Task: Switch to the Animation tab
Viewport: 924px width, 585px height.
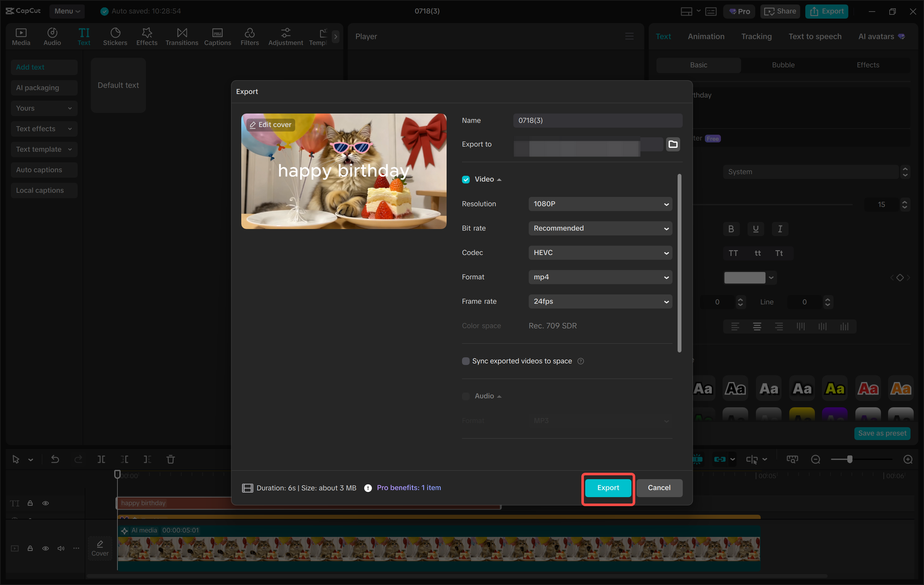Action: pyautogui.click(x=706, y=37)
